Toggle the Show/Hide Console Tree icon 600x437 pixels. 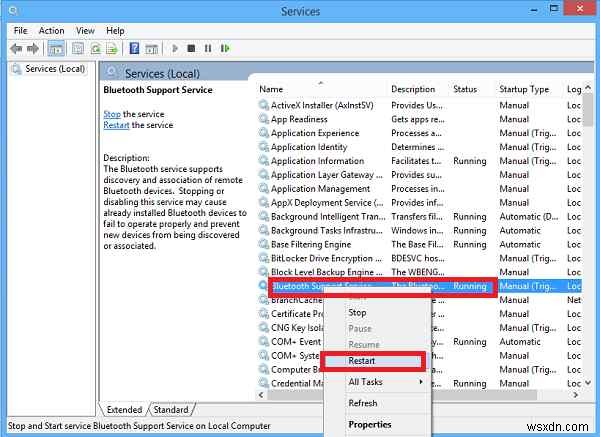tap(56, 49)
